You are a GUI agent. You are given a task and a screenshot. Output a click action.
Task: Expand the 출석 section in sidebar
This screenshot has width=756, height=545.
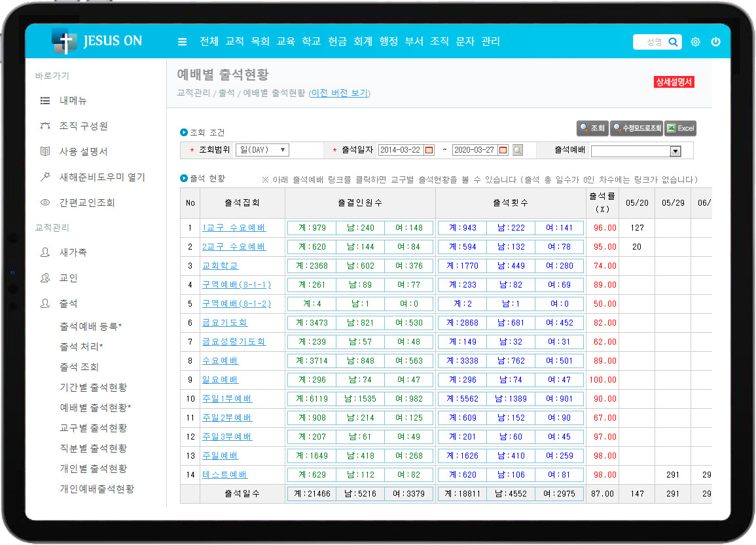tap(68, 304)
